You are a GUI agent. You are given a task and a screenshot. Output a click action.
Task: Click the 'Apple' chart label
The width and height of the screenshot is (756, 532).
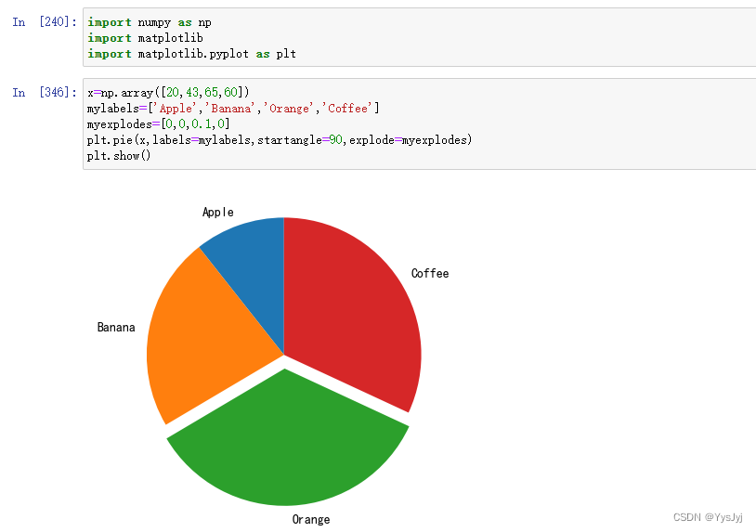(x=218, y=213)
